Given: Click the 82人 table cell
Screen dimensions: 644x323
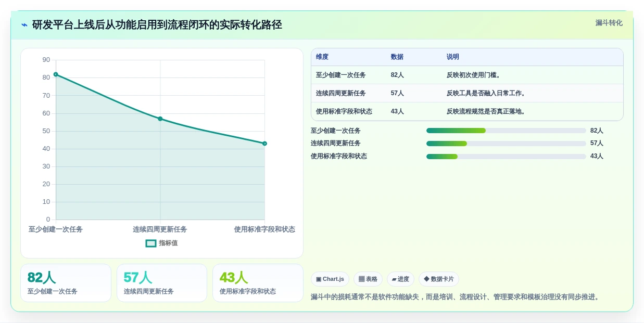Looking at the screenshot, I should (397, 75).
